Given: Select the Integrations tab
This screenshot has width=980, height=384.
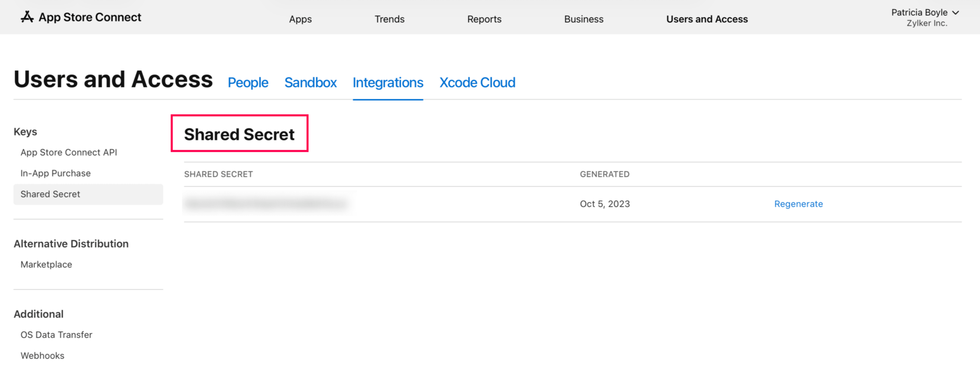Looking at the screenshot, I should pos(388,83).
